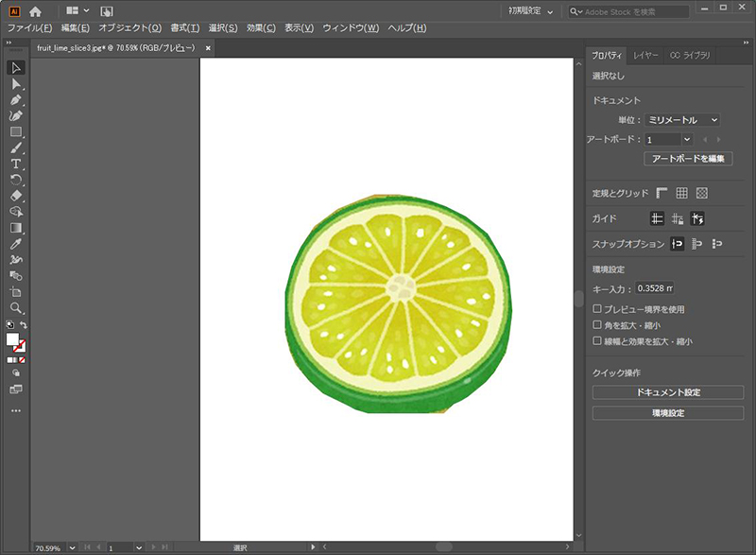Enable 線幅と効果を拡大・縮小 checkbox

(x=597, y=341)
